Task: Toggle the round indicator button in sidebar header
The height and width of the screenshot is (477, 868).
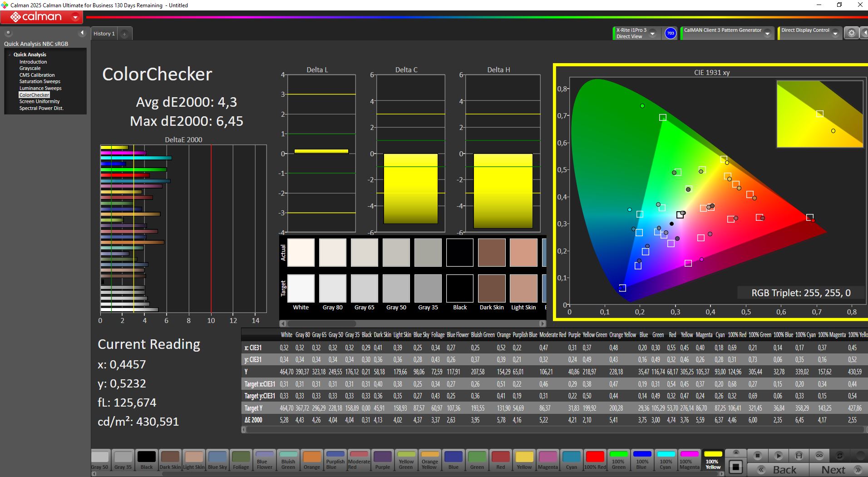Action: coord(8,33)
